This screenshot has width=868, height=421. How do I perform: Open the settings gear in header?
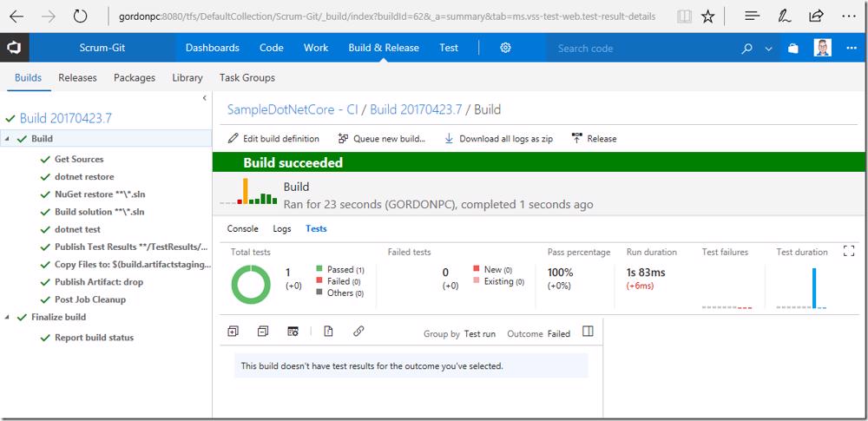[505, 49]
